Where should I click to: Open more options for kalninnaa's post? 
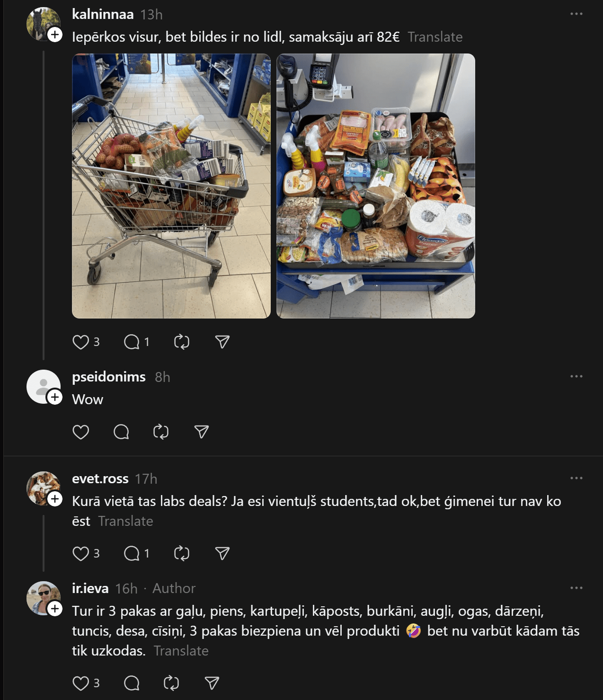[x=576, y=14]
